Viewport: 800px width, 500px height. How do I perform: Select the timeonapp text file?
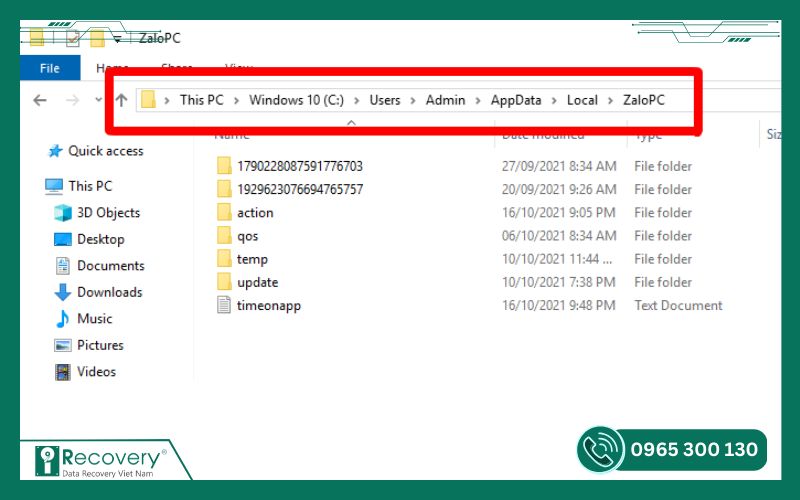[x=269, y=306]
